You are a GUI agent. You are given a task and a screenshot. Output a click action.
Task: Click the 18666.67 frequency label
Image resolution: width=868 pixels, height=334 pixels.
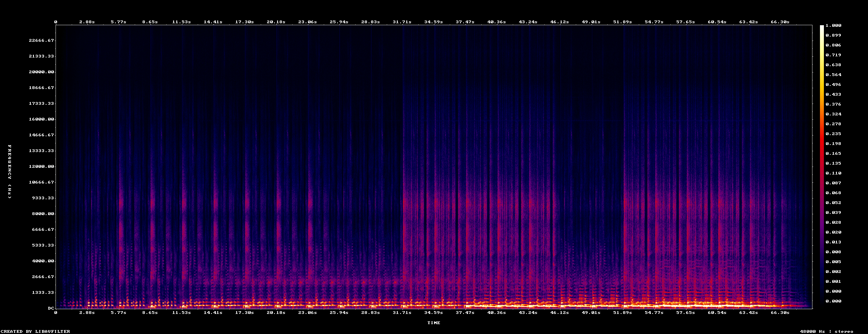41,88
